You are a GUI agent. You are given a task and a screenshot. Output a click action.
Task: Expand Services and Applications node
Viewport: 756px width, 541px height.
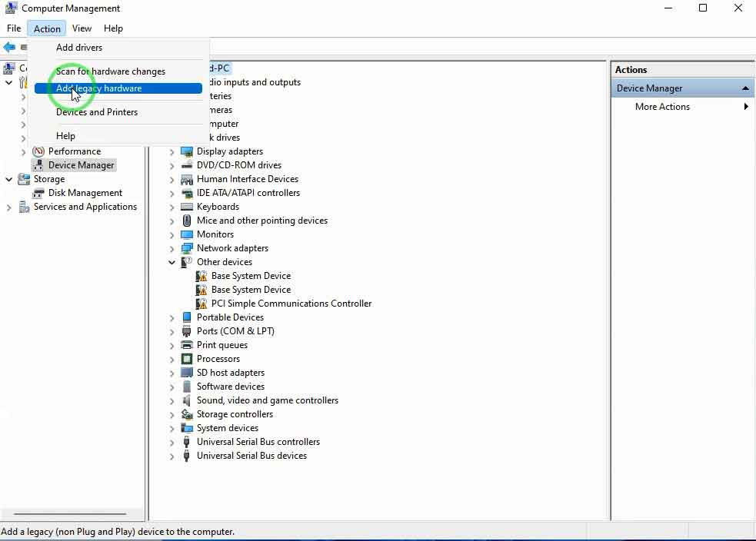9,207
